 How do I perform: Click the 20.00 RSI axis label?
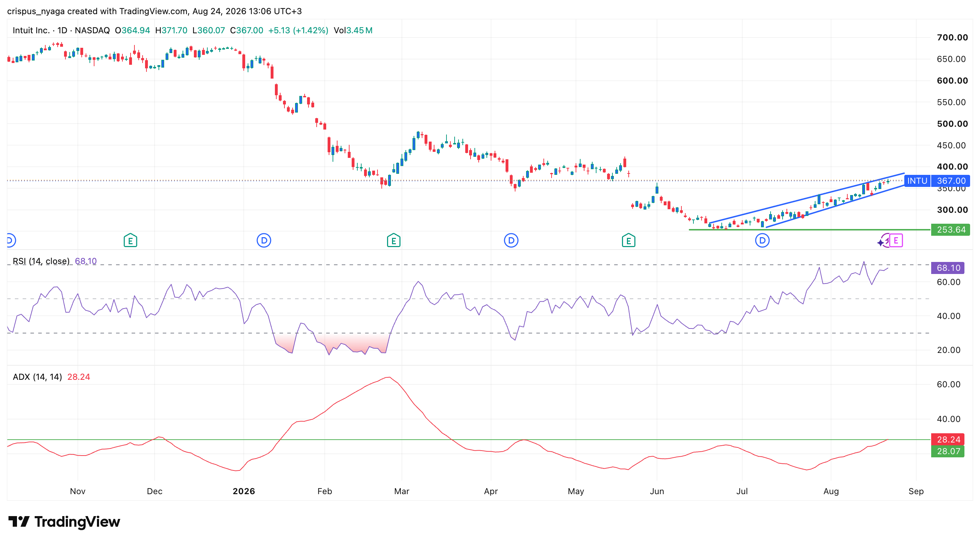coord(949,350)
